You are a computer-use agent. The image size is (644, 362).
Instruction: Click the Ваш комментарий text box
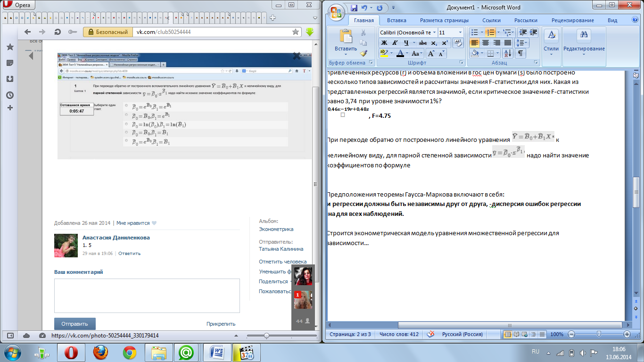tap(147, 296)
